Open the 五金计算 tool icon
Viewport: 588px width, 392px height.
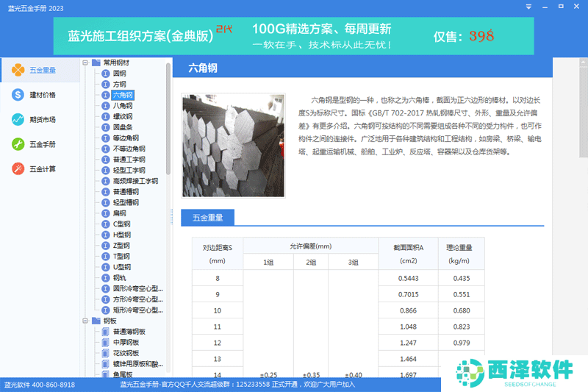click(x=18, y=169)
